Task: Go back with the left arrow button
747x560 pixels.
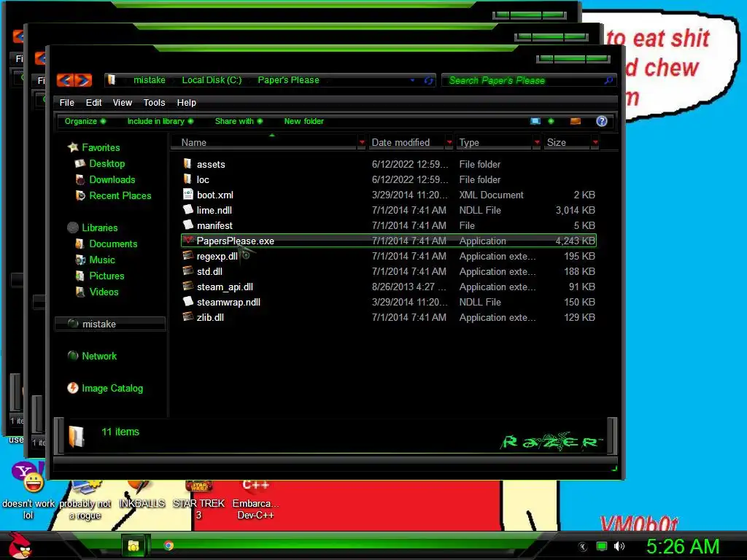Action: pos(65,80)
